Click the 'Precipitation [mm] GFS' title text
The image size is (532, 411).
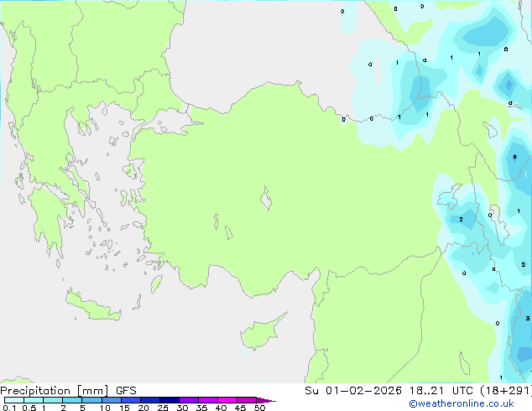point(68,391)
